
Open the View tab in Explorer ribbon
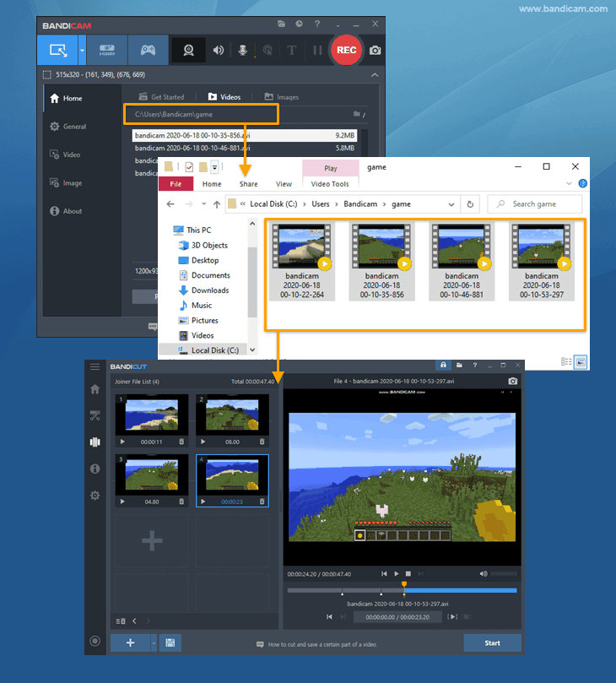point(284,184)
